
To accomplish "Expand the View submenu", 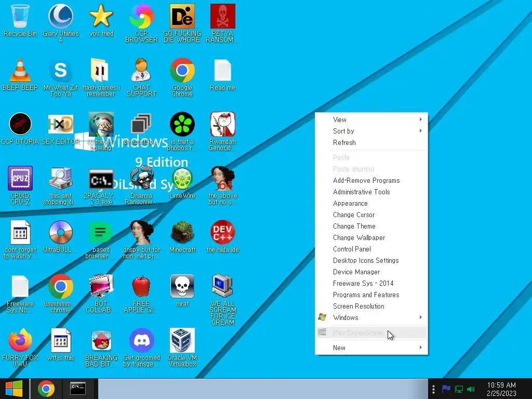I will pyautogui.click(x=371, y=119).
